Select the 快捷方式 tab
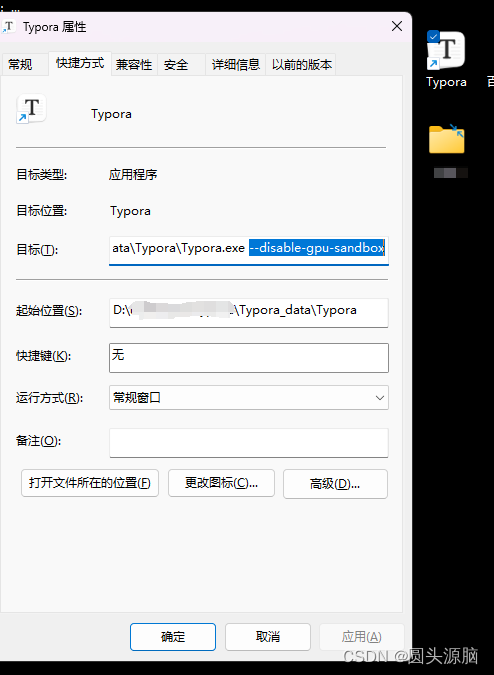 click(x=80, y=63)
